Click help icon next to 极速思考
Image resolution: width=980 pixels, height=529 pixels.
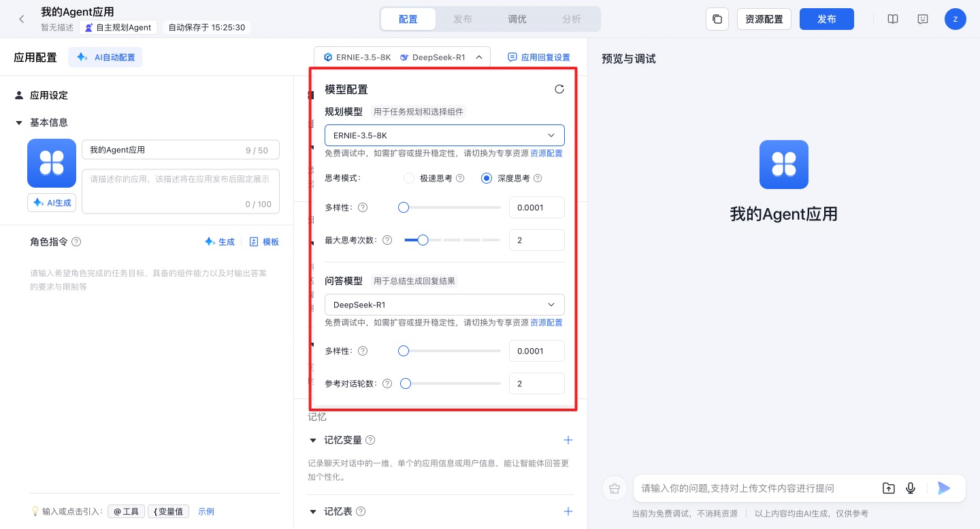pos(460,178)
